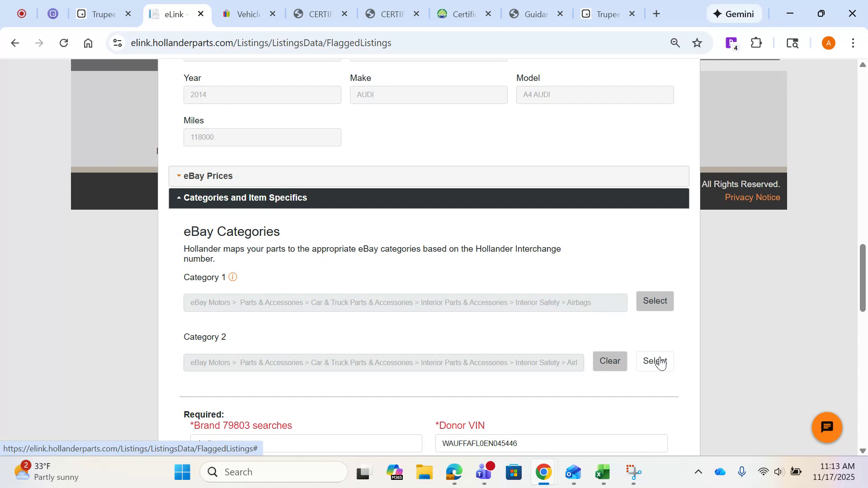Click the reload page icon
The image size is (868, 488).
(64, 42)
